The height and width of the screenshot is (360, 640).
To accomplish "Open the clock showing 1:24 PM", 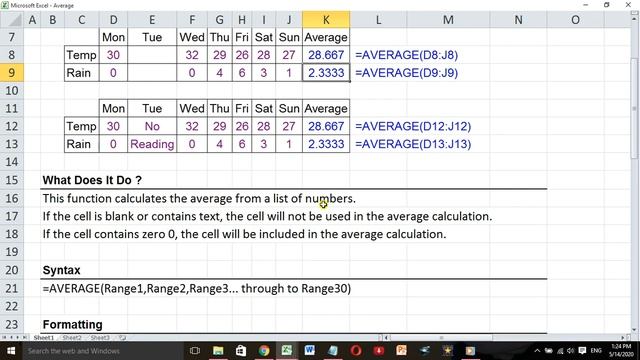I will click(621, 351).
